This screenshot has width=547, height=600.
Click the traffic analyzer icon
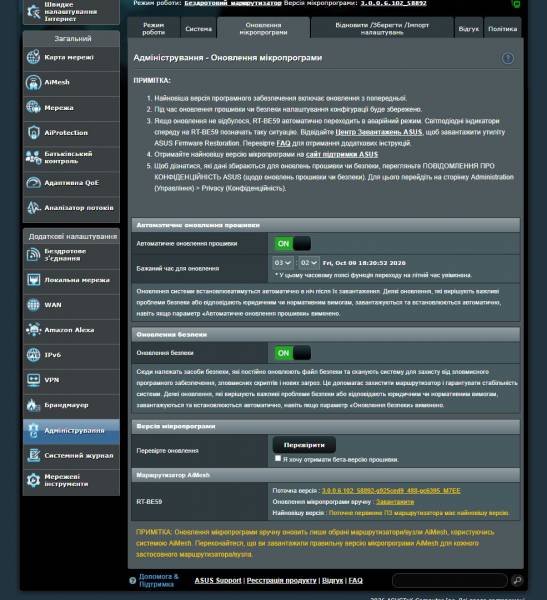click(x=33, y=208)
